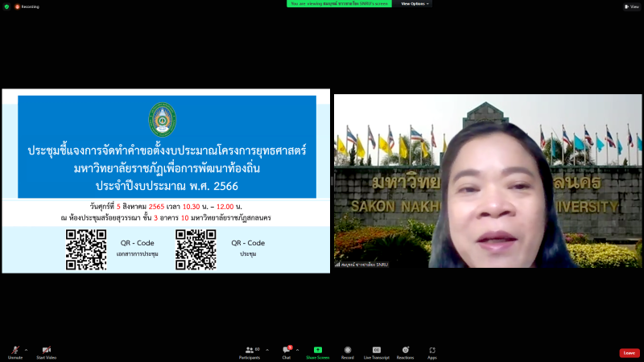Open the View Options dropdown

point(415,3)
